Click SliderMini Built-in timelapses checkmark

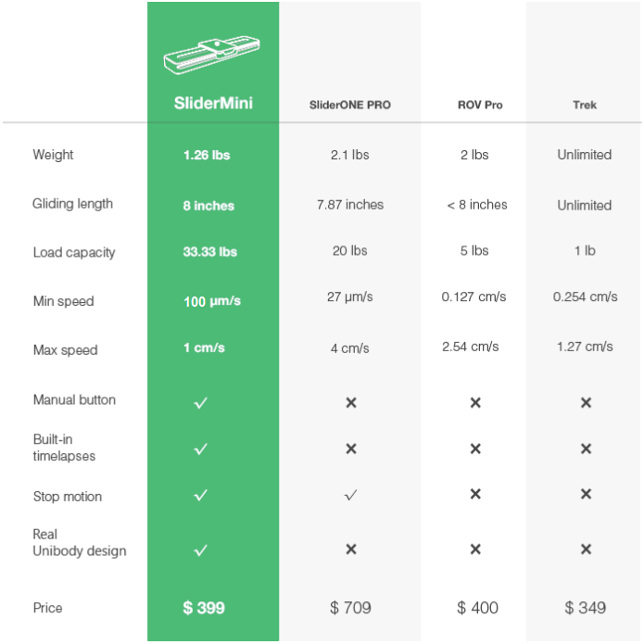[201, 448]
